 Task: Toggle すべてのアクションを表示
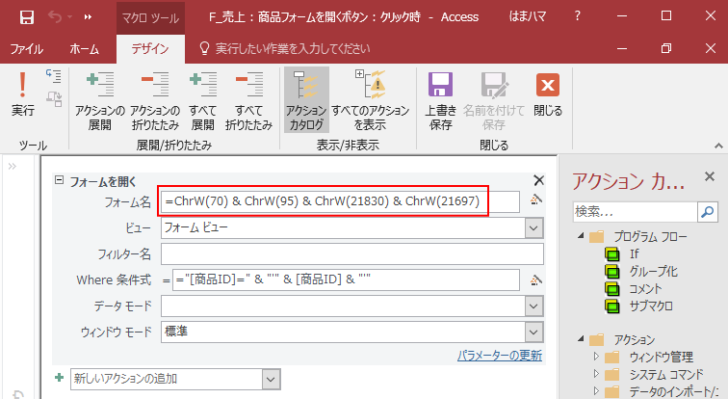[370, 101]
